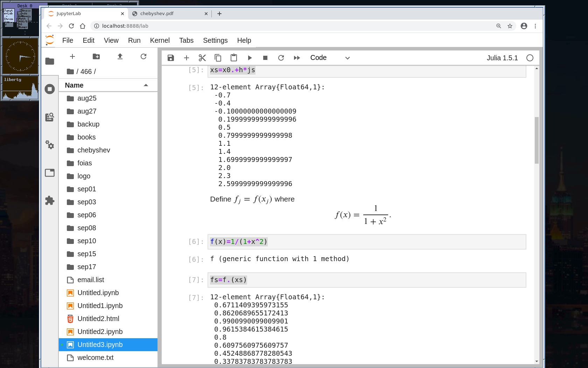Open the Kernel menu
Image resolution: width=588 pixels, height=368 pixels.
coord(160,40)
